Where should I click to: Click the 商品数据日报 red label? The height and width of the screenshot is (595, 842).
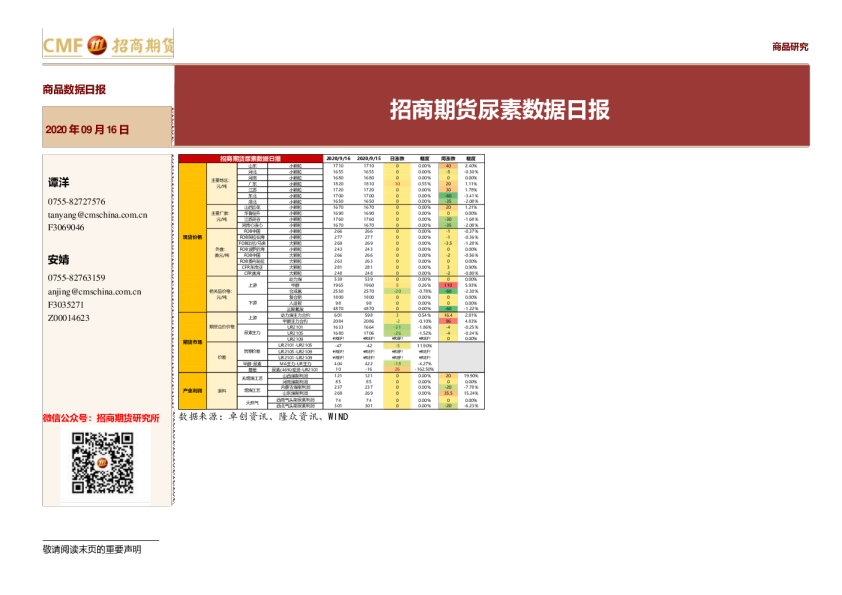point(74,90)
